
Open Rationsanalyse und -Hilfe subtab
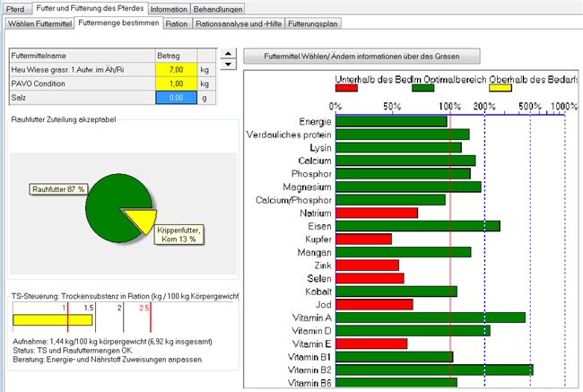point(239,23)
